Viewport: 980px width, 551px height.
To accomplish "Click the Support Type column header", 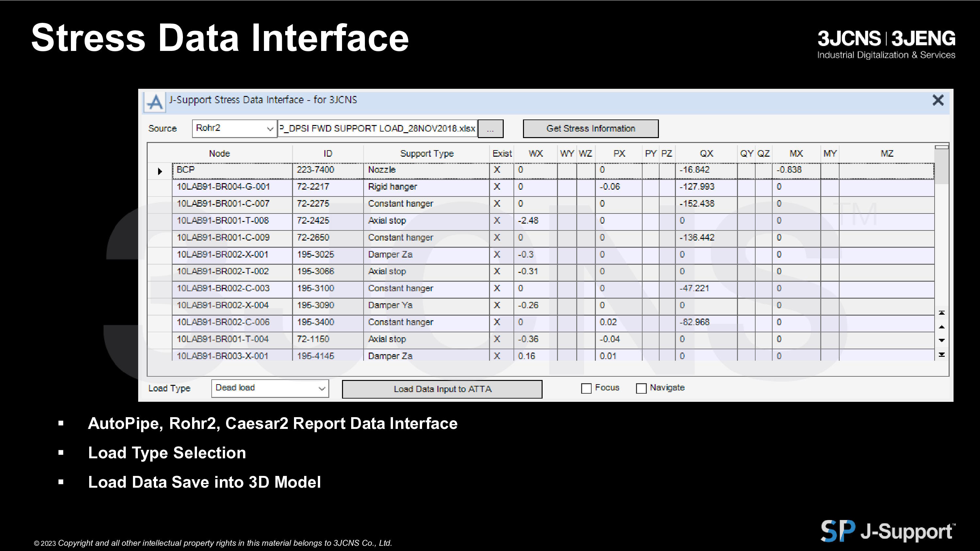I will click(427, 153).
